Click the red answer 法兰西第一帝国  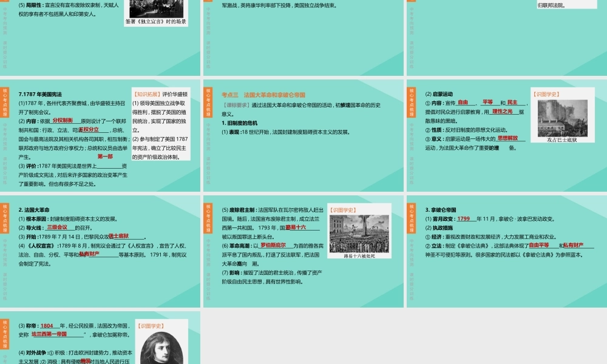[49, 334]
